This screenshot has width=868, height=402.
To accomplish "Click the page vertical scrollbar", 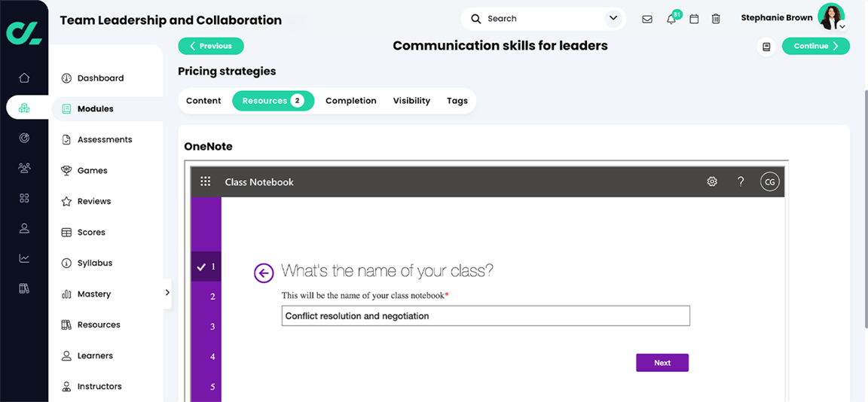I will (866, 209).
